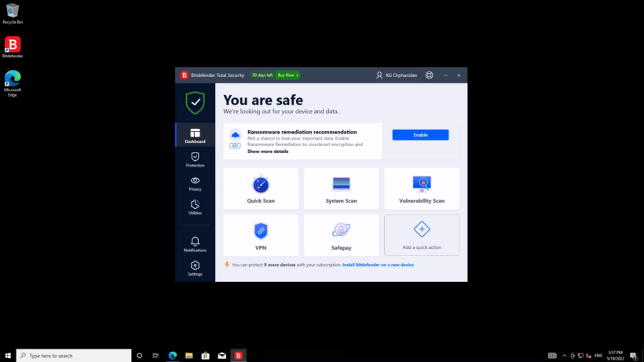Image resolution: width=644 pixels, height=362 pixels.
Task: Open the VPN tile
Action: (x=261, y=235)
